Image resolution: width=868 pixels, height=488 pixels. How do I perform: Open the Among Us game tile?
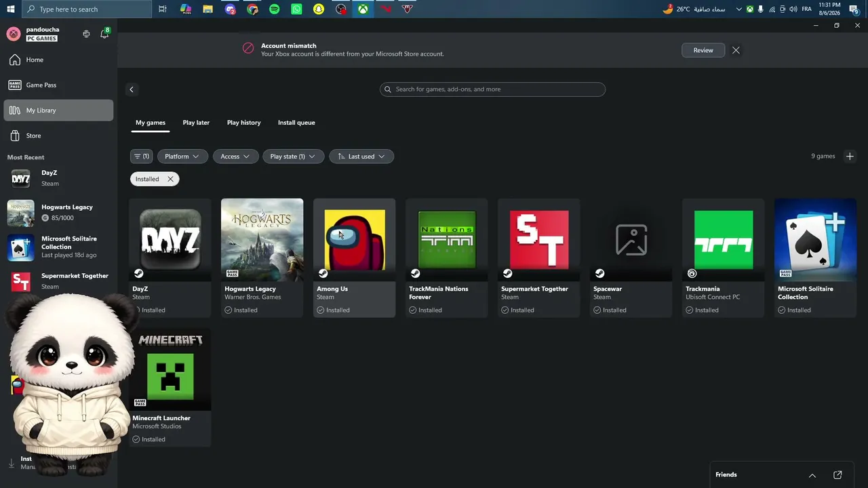[x=354, y=258]
